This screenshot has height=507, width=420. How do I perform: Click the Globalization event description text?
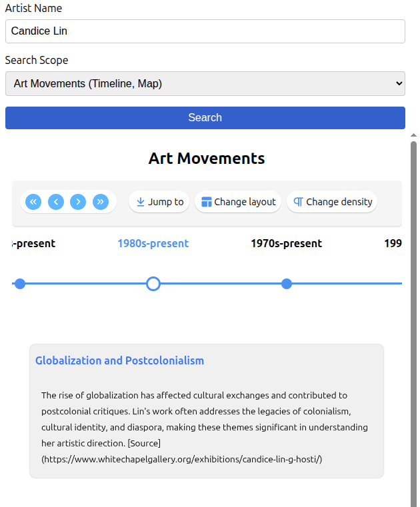click(205, 427)
